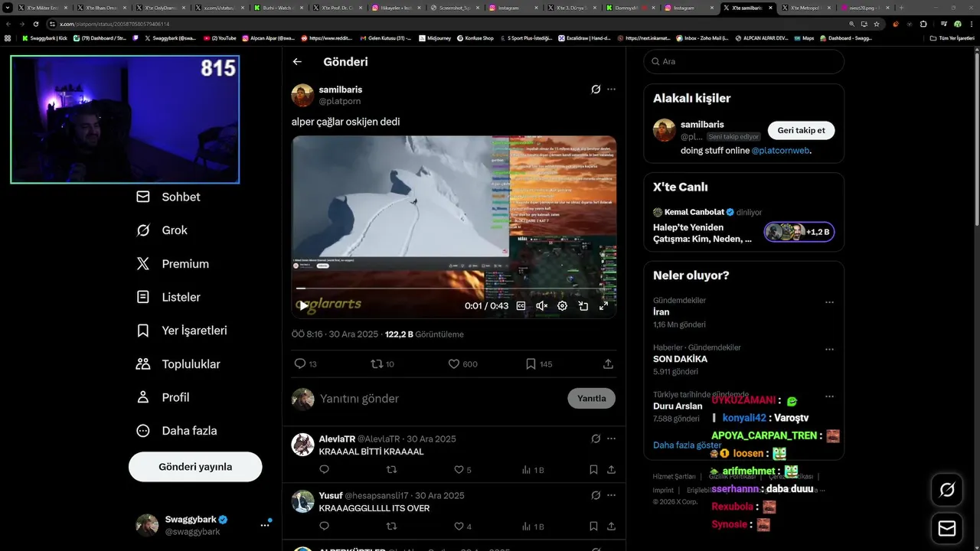
Task: Open Grok icon on samilbaris post header
Action: tap(596, 90)
